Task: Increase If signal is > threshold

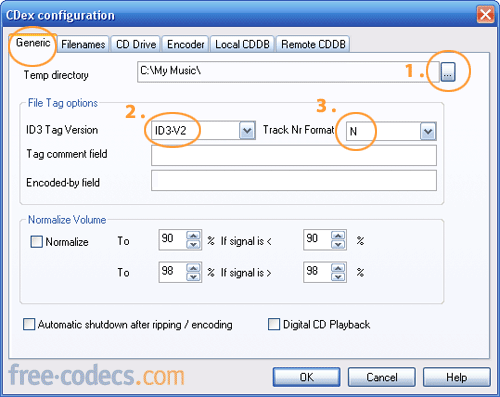Action: coord(338,268)
